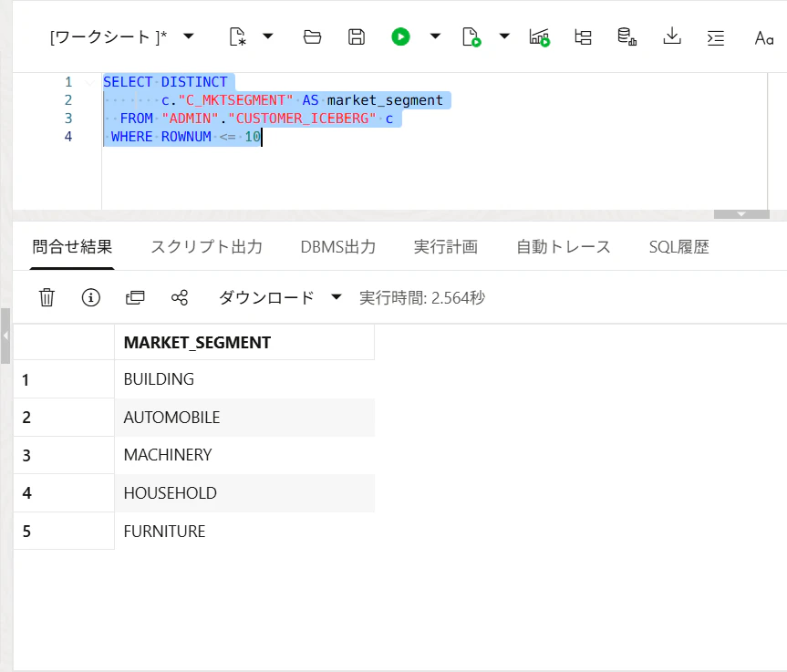
Task: Click the [ワークシート]* title label
Action: tap(109, 36)
